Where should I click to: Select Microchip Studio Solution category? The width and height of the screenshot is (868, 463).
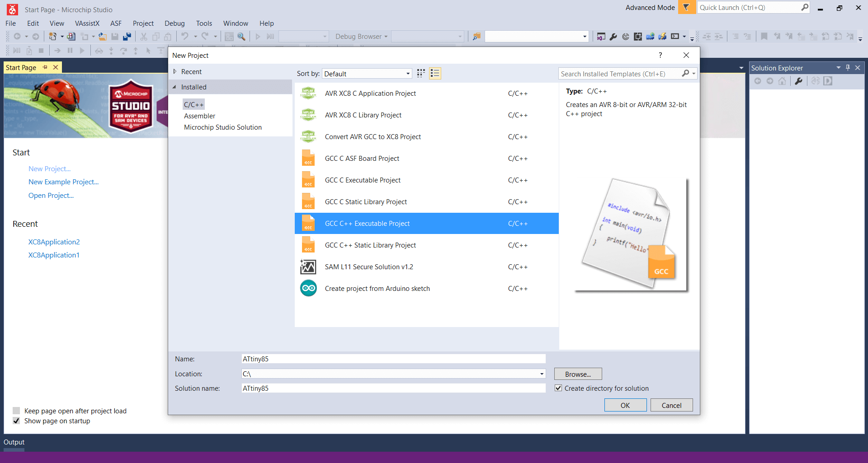click(223, 127)
